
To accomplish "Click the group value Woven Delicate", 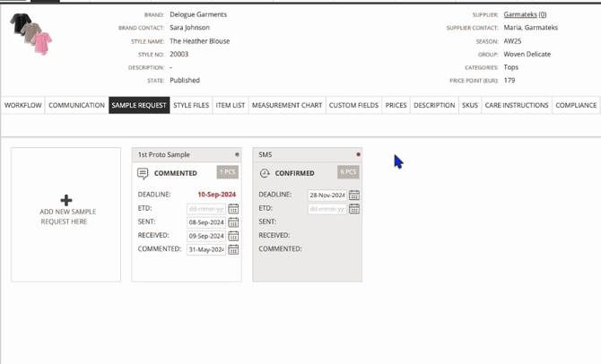I will tap(527, 54).
